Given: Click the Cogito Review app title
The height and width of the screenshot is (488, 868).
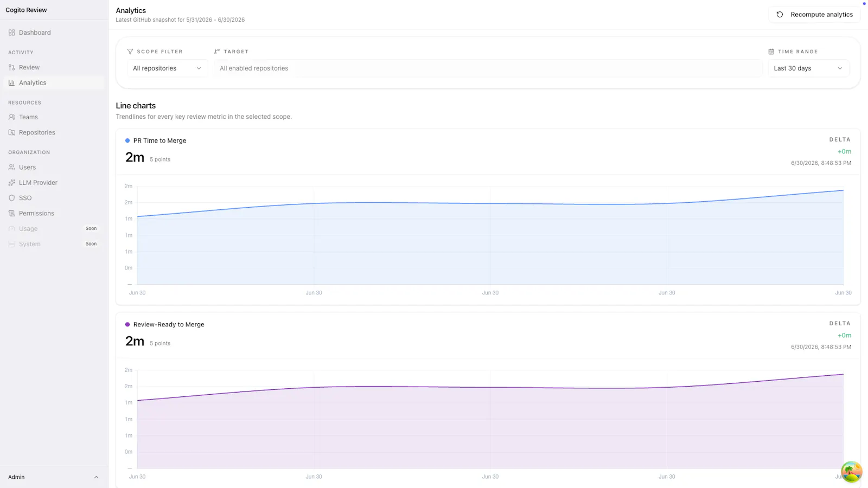Looking at the screenshot, I should [26, 10].
